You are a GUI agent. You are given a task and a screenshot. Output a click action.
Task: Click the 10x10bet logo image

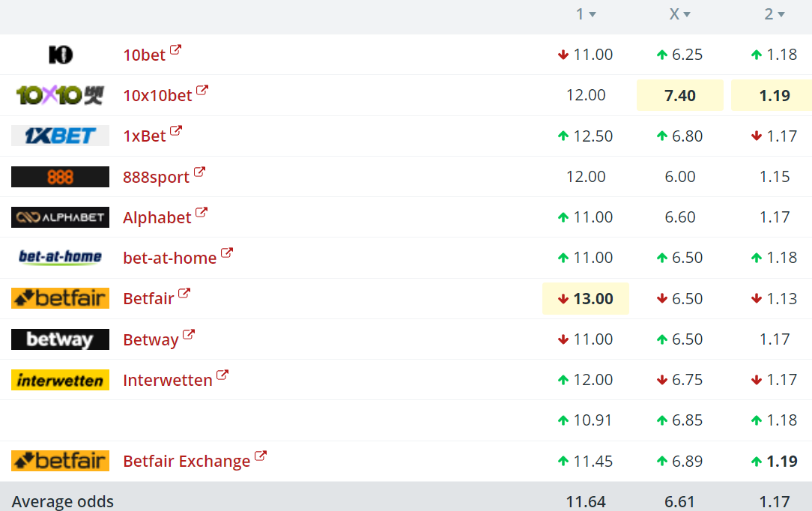pos(60,95)
